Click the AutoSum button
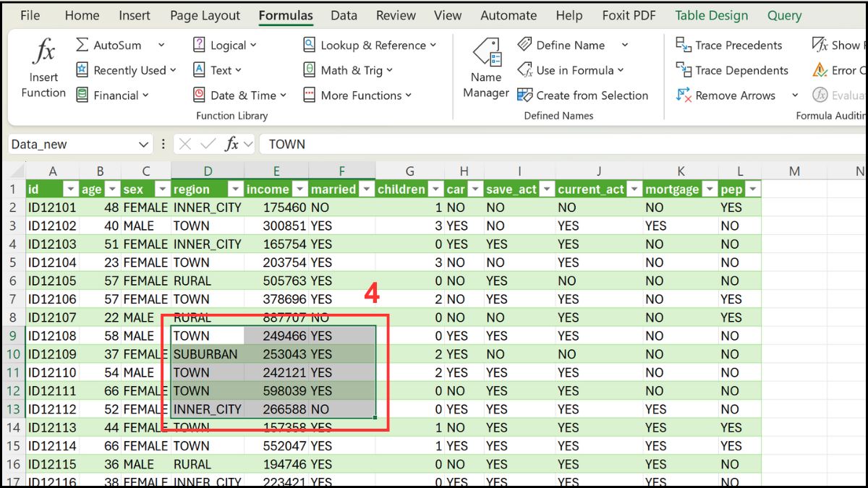868x488 pixels. (x=114, y=45)
